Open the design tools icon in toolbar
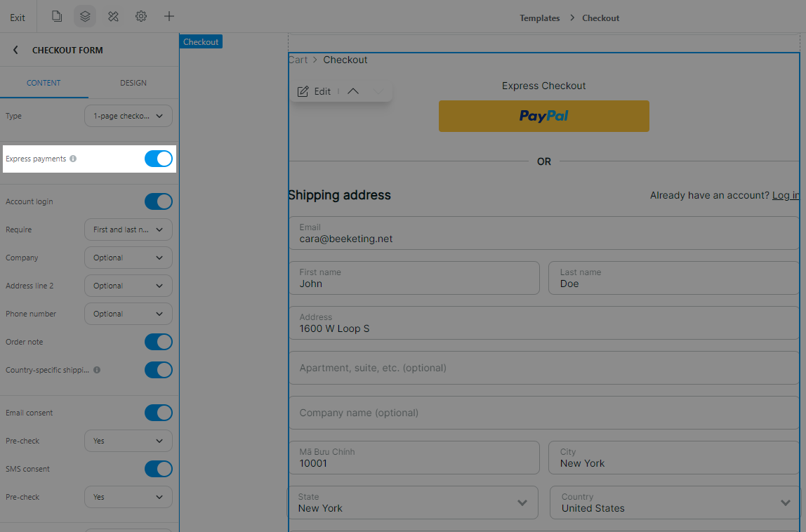The height and width of the screenshot is (532, 806). pos(113,16)
